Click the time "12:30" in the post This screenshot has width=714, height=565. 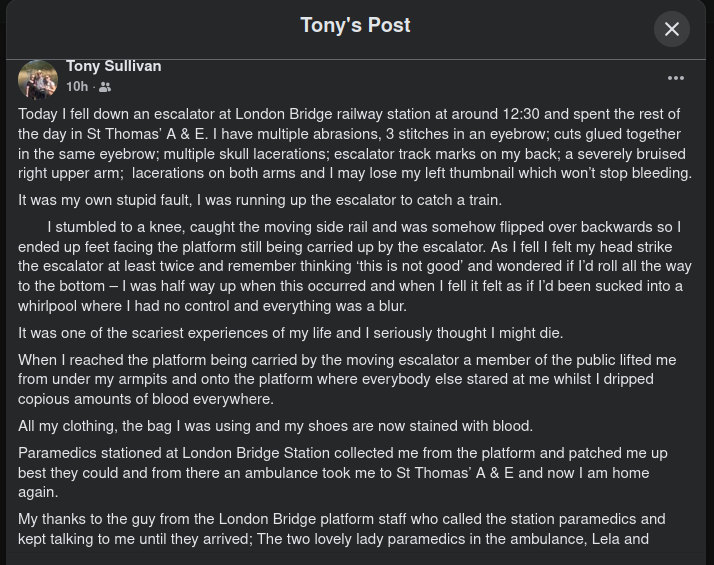[521, 114]
